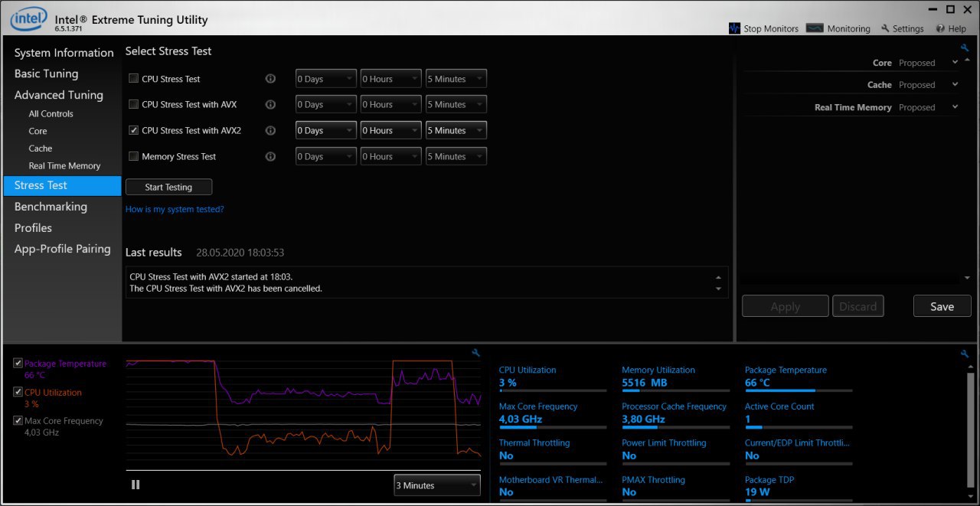Viewport: 980px width, 506px height.
Task: Open Hours dropdown for CPU Stress Test
Action: [391, 79]
